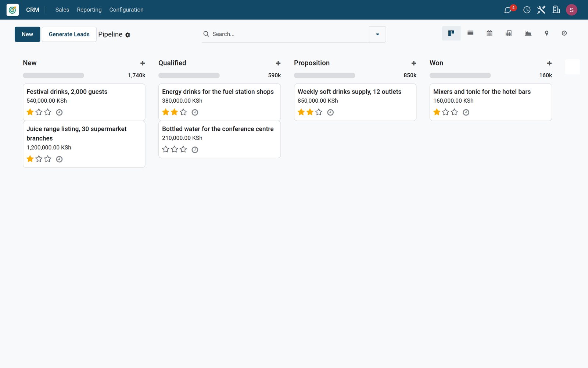Click Generate Leads button
Image resolution: width=588 pixels, height=368 pixels.
[69, 34]
